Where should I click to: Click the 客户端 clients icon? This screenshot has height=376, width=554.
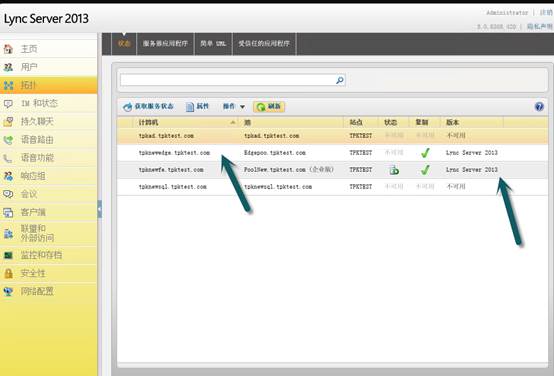[8, 212]
